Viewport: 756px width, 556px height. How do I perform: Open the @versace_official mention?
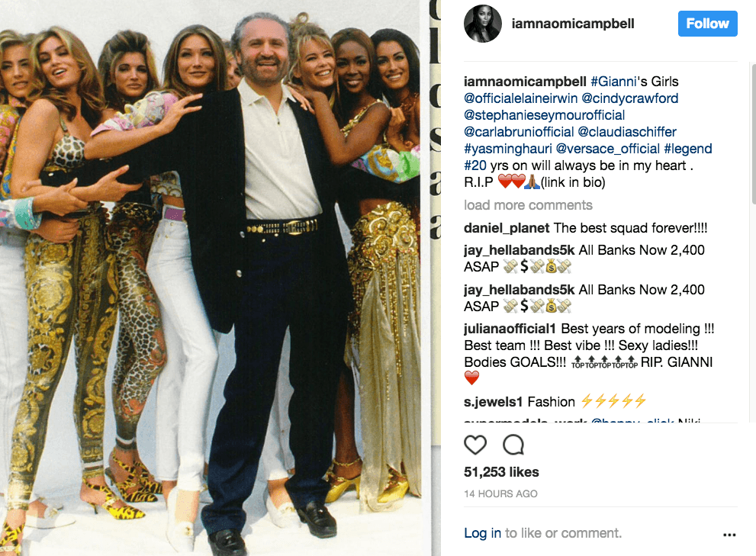[607, 149]
